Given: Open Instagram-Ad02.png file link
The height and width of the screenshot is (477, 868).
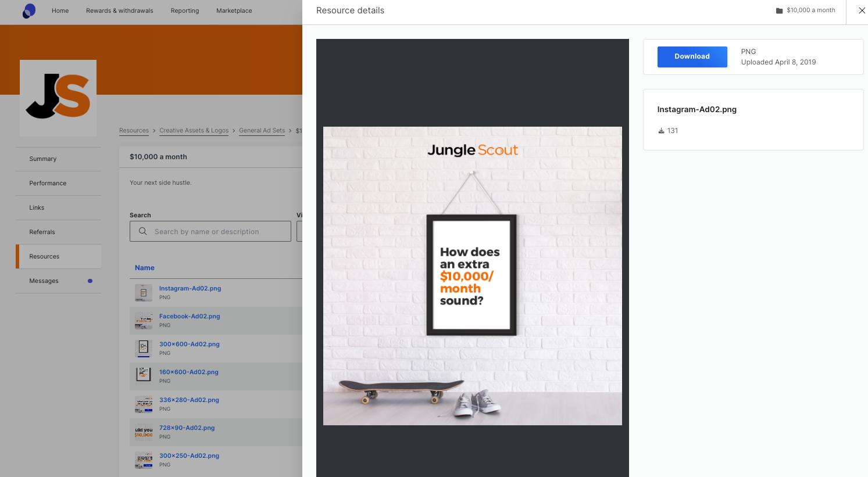Looking at the screenshot, I should (190, 288).
